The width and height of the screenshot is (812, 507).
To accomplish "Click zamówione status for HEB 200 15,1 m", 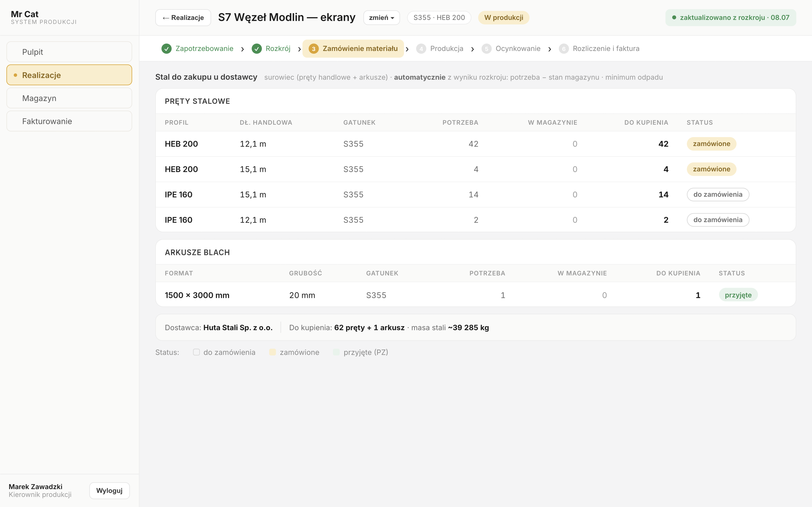I will tap(711, 169).
